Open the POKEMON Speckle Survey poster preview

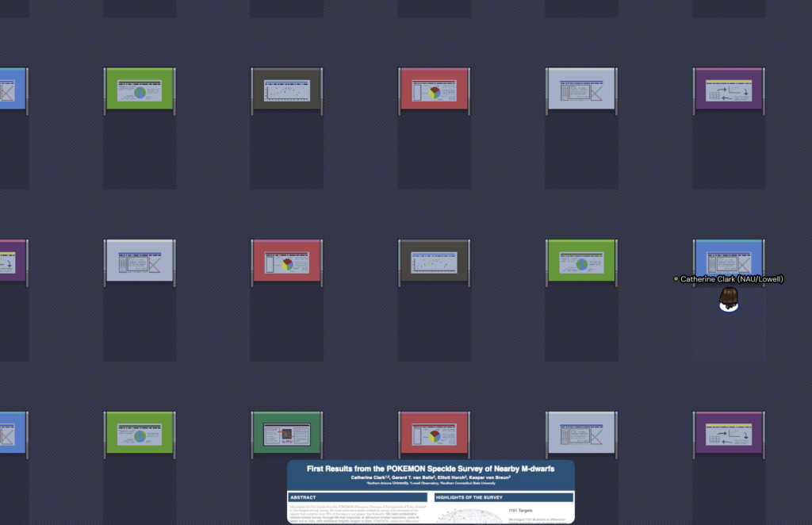coord(431,492)
